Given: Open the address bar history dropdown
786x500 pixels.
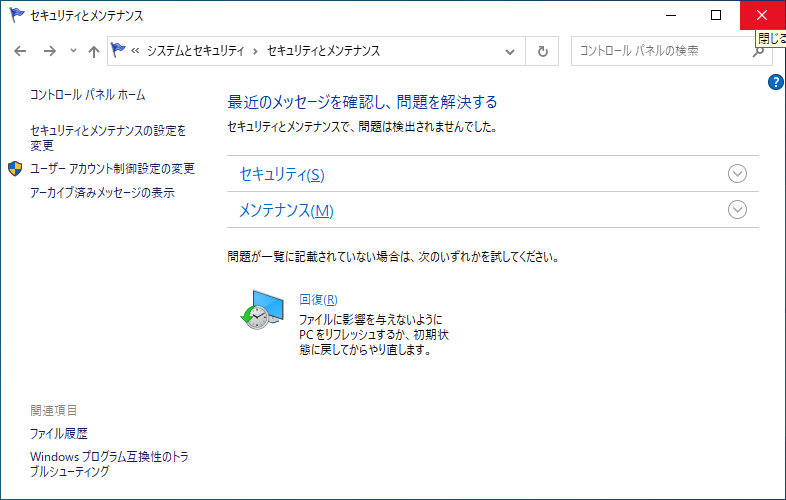Looking at the screenshot, I should 511,51.
